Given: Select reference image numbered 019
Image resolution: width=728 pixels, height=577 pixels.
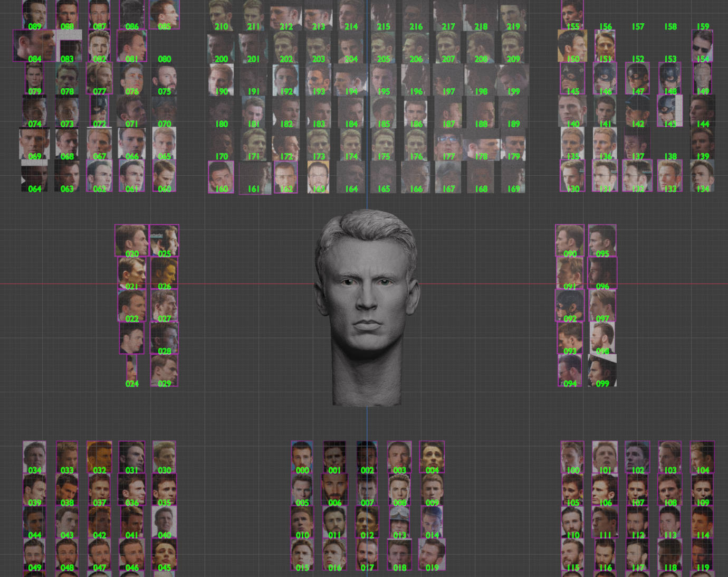Looking at the screenshot, I should pyautogui.click(x=432, y=554).
